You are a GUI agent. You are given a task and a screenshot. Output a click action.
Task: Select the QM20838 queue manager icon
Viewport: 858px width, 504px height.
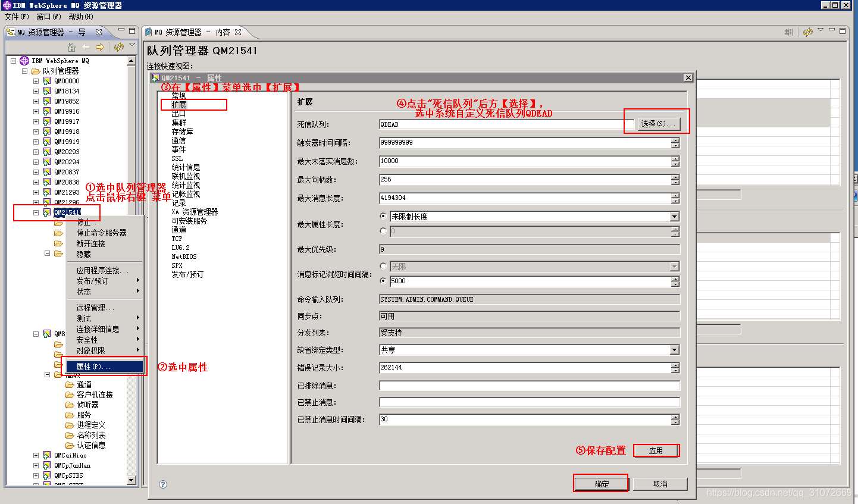click(x=46, y=182)
